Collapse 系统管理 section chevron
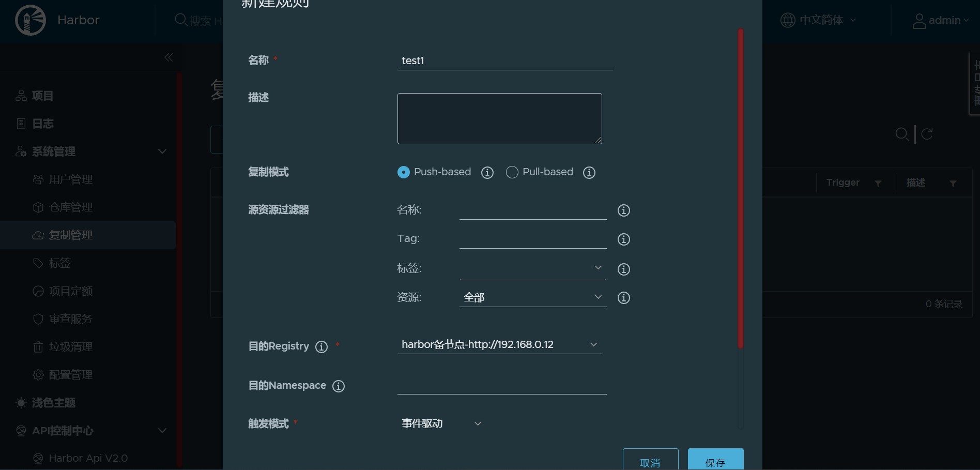This screenshot has width=980, height=470. point(162,151)
